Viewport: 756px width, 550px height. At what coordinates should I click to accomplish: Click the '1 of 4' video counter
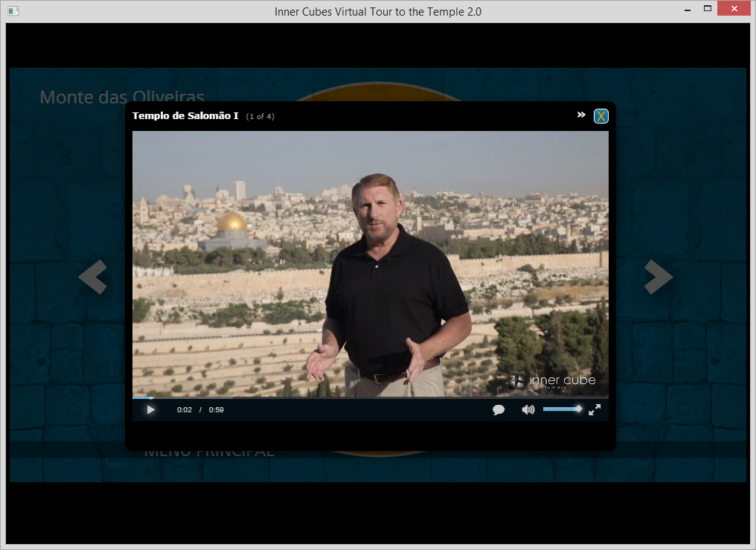[260, 116]
